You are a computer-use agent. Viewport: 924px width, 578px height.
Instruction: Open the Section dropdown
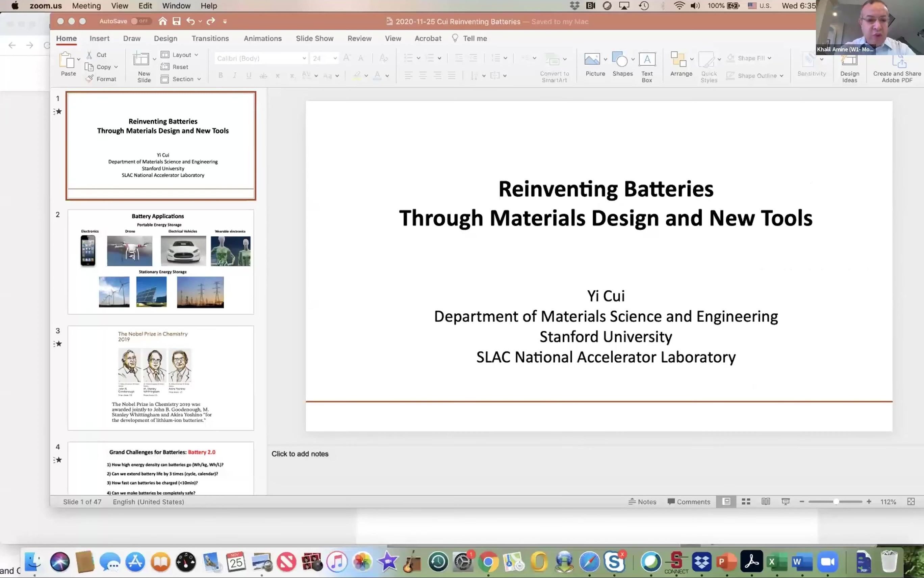(181, 79)
